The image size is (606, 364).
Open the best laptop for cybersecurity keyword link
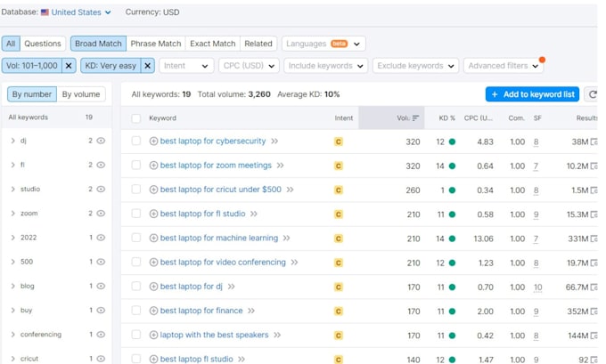[213, 142]
